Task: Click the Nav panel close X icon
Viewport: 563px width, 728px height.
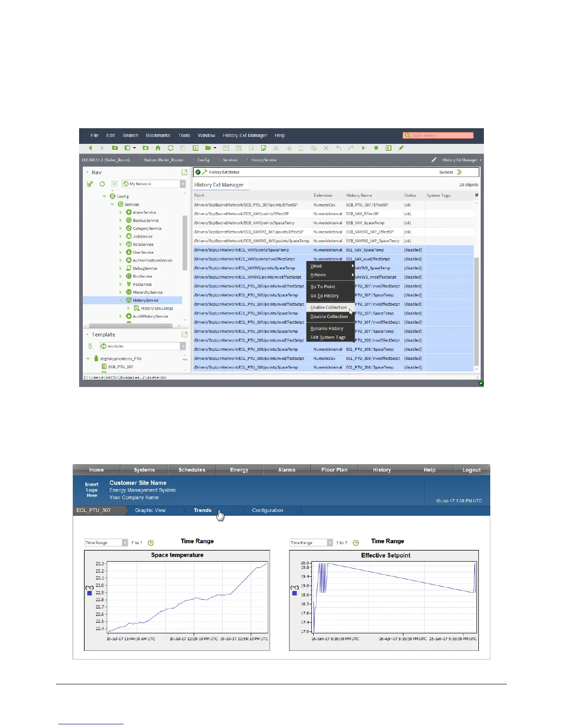Action: pyautogui.click(x=115, y=184)
